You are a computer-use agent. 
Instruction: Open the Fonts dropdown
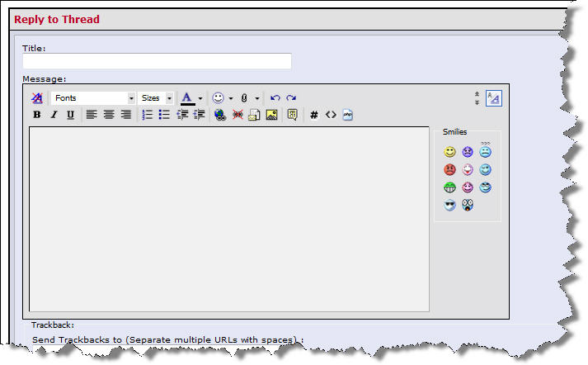(x=93, y=98)
